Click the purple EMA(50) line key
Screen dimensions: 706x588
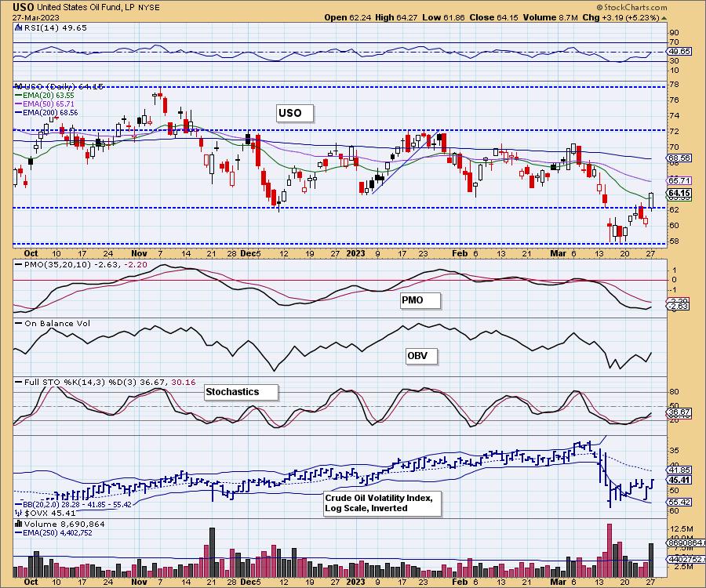click(19, 104)
